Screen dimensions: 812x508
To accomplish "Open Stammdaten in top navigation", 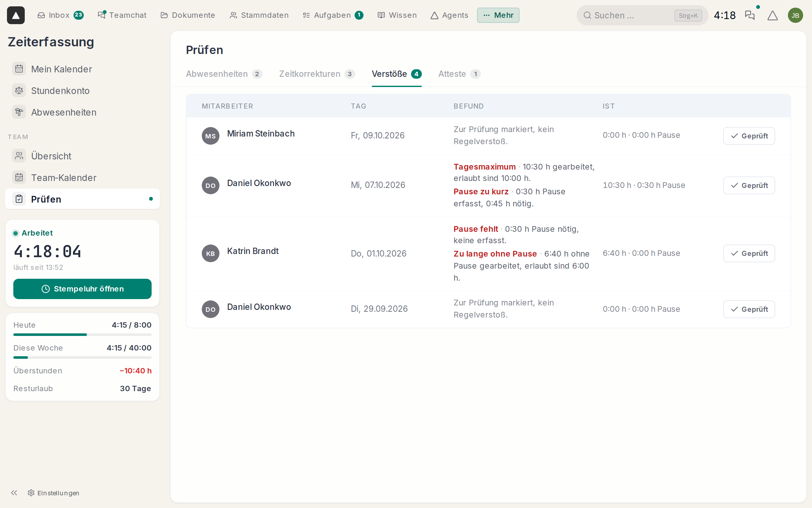I will 259,15.
